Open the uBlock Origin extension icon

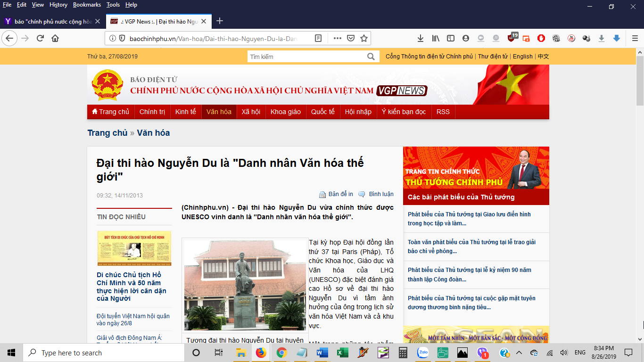511,38
